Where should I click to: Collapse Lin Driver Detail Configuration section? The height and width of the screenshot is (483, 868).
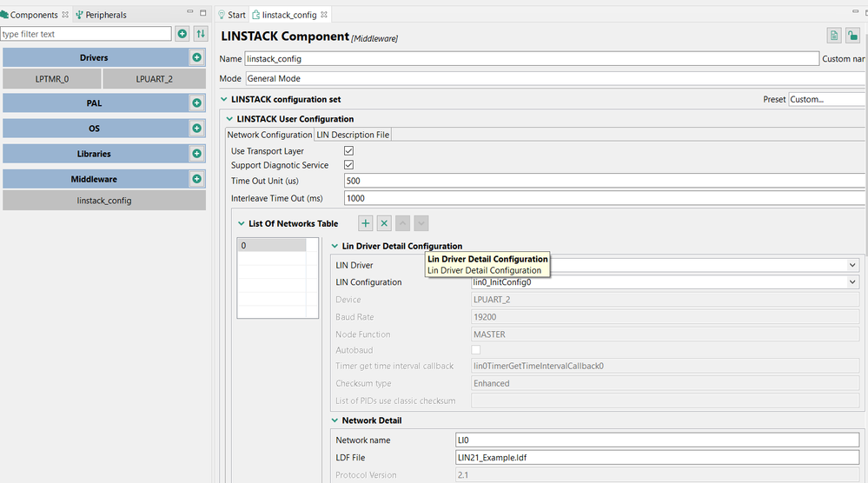click(335, 246)
